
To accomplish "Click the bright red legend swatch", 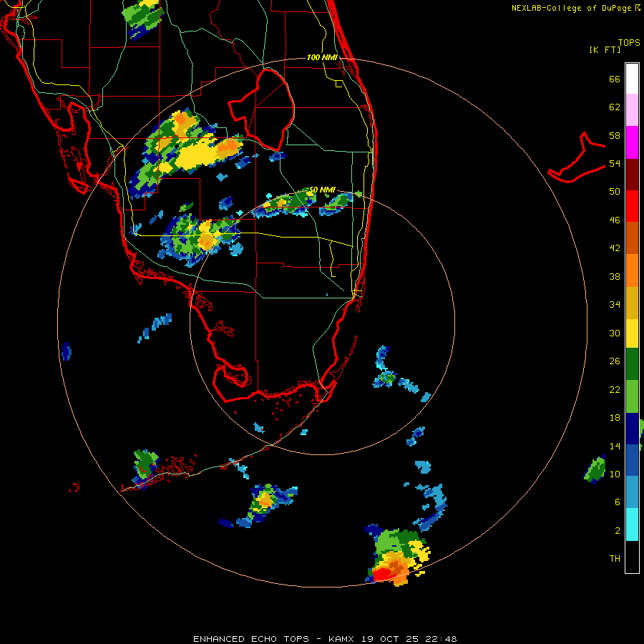I will pos(632,206).
